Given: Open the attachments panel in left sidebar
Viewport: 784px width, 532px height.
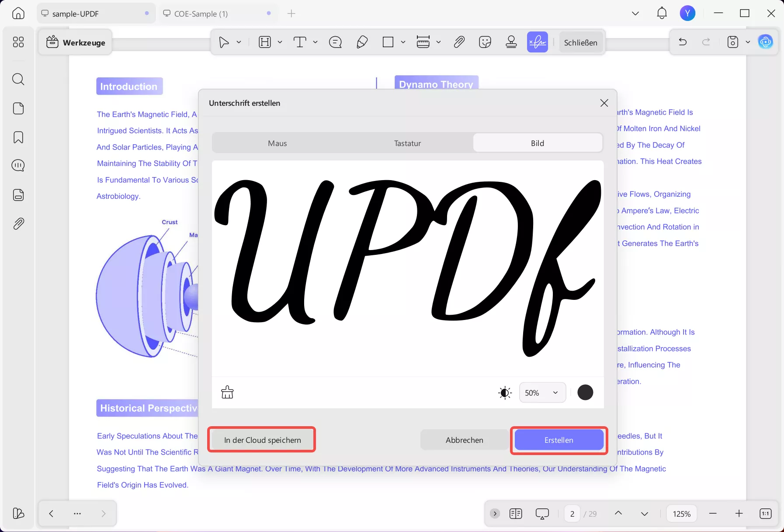Looking at the screenshot, I should coord(18,224).
